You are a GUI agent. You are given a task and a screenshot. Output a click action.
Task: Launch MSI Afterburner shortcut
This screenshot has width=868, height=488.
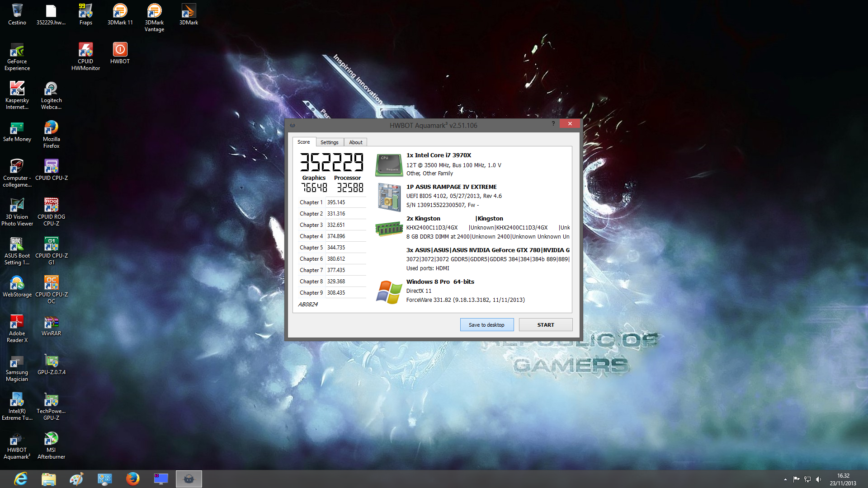(x=51, y=445)
